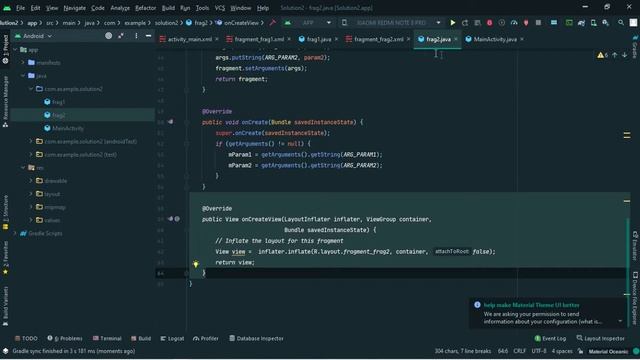Viewport: 640px width, 360px height.
Task: Toggle the Build Variants tool window
Action: pos(5,305)
